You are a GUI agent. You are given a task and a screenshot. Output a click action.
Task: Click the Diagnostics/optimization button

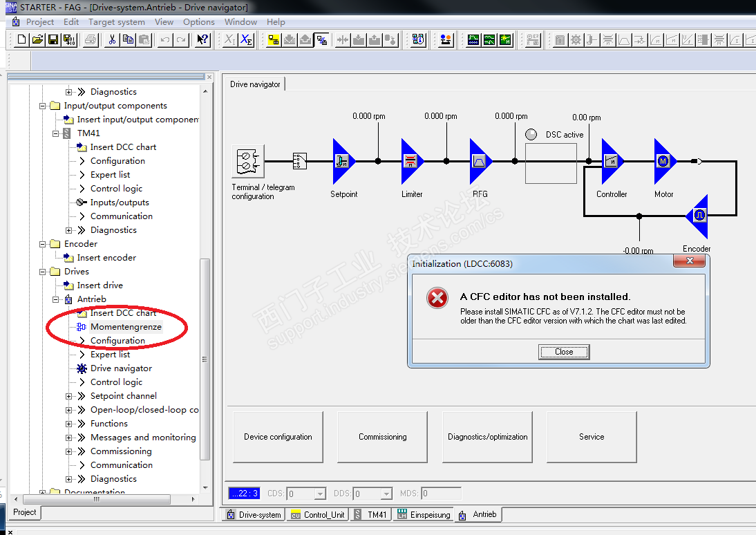point(487,437)
